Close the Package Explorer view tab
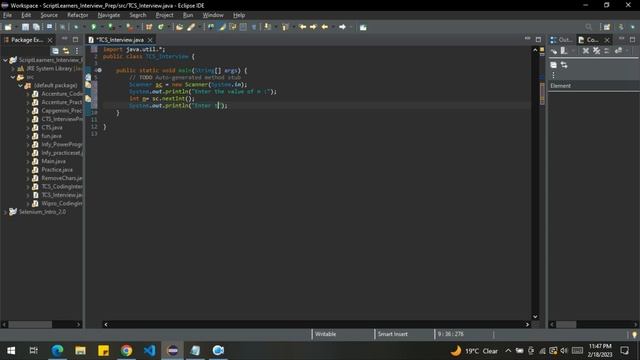The height and width of the screenshot is (360, 640). pyautogui.click(x=50, y=40)
